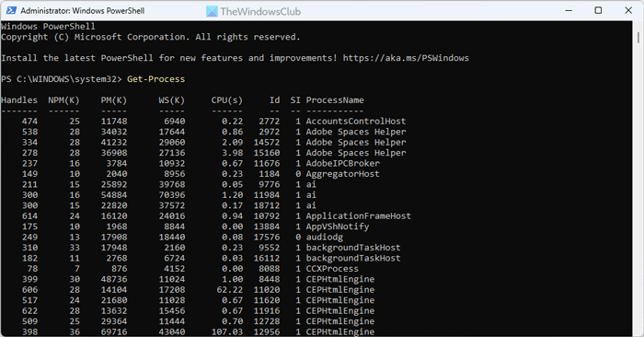
Task: Click the https://aka.ms/PSWindows link text
Action: pyautogui.click(x=406, y=58)
